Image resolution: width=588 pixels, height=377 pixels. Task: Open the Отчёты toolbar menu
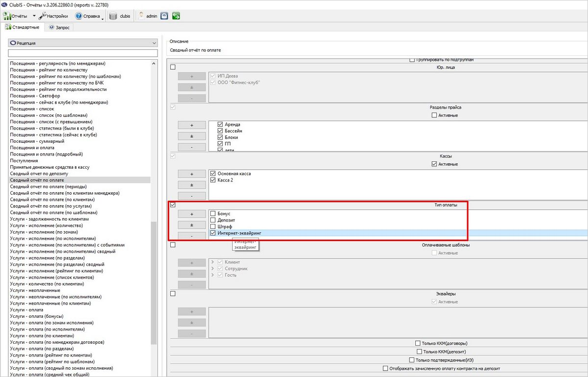[16, 16]
